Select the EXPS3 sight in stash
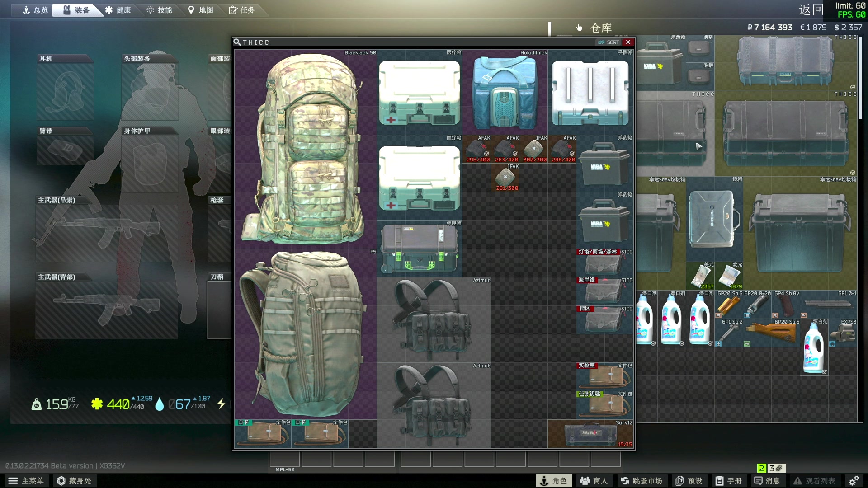The width and height of the screenshot is (868, 488). (843, 333)
